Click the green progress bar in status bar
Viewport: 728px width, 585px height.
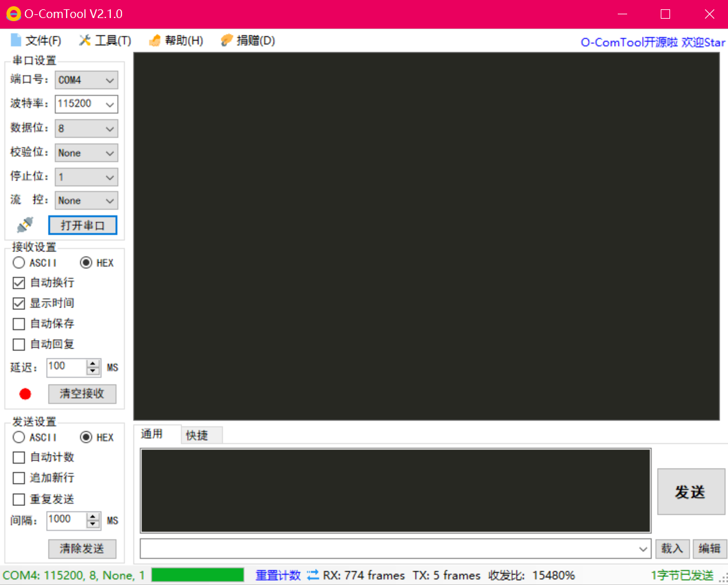point(197,575)
